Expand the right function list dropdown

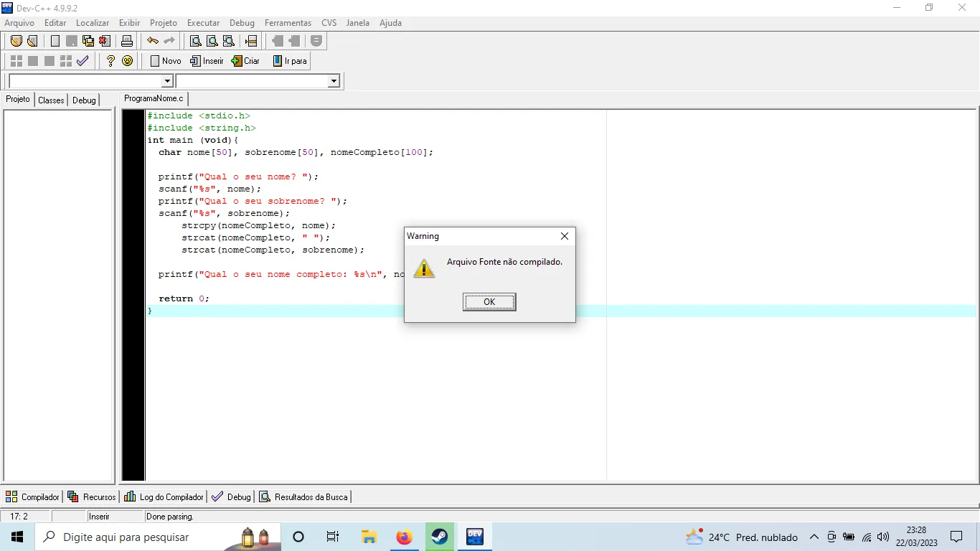[x=334, y=81]
